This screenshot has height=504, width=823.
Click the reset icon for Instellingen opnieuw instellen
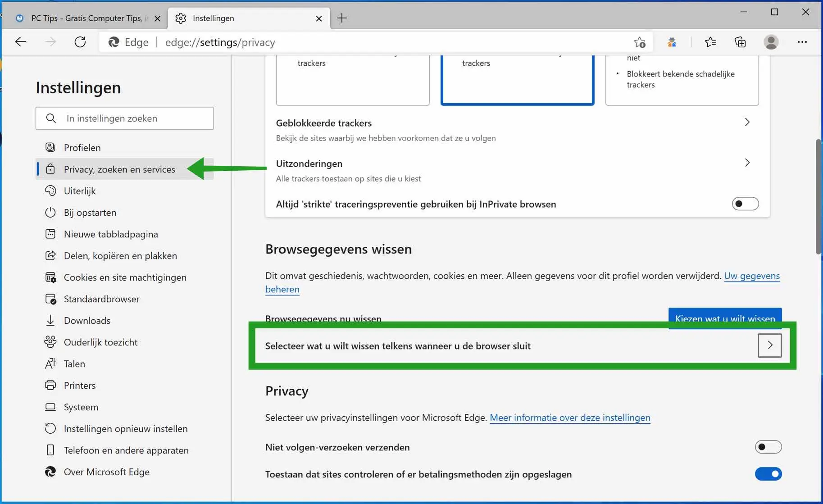[50, 428]
